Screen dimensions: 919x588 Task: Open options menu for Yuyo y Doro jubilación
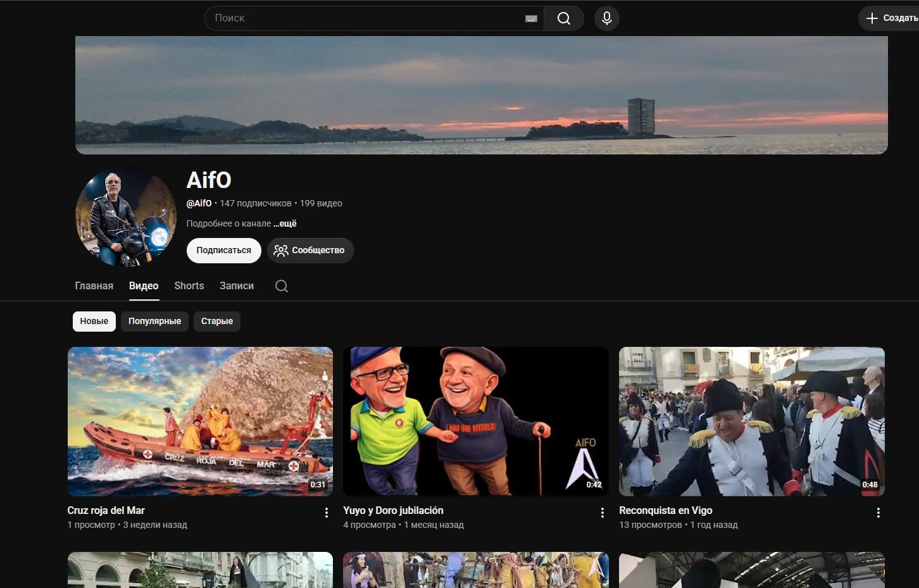click(x=602, y=513)
